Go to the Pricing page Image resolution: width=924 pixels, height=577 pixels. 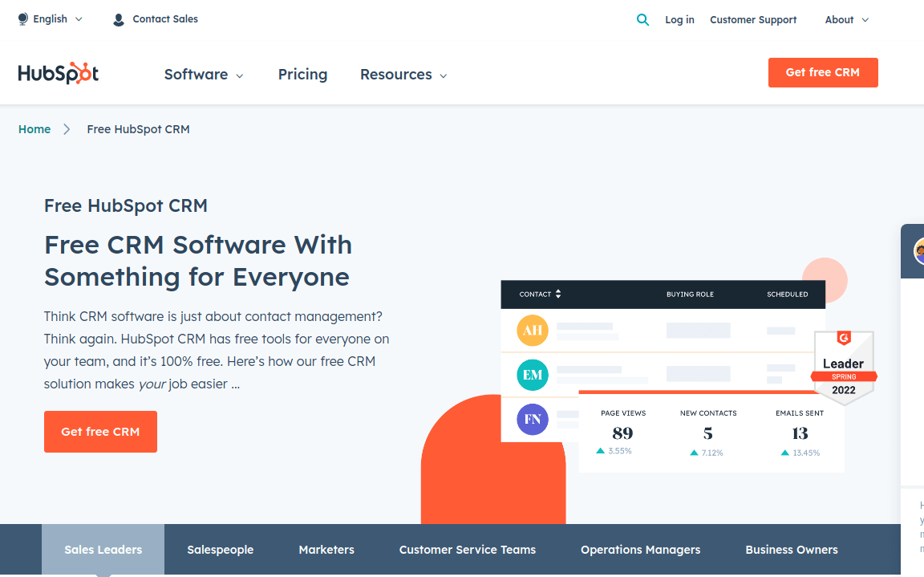(303, 75)
